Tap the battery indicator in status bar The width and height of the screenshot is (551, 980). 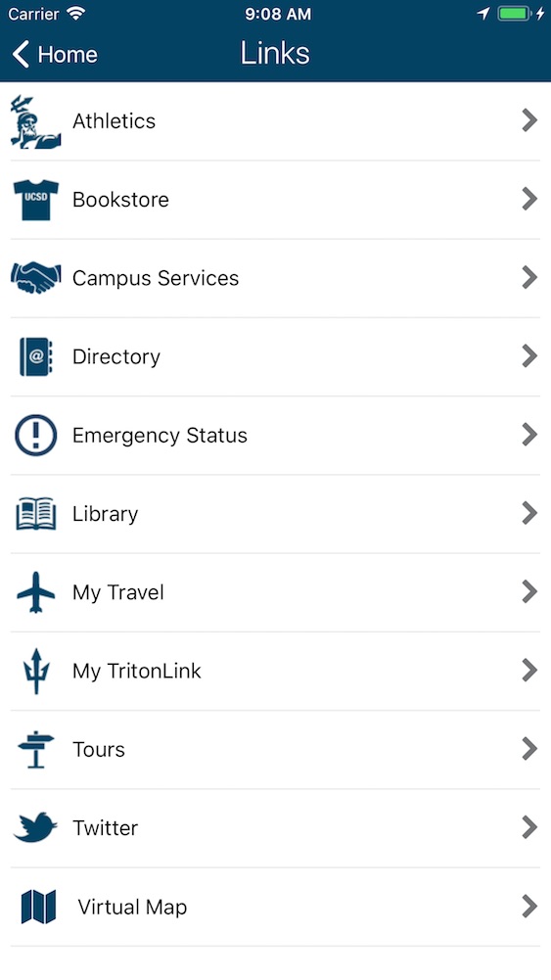click(515, 14)
